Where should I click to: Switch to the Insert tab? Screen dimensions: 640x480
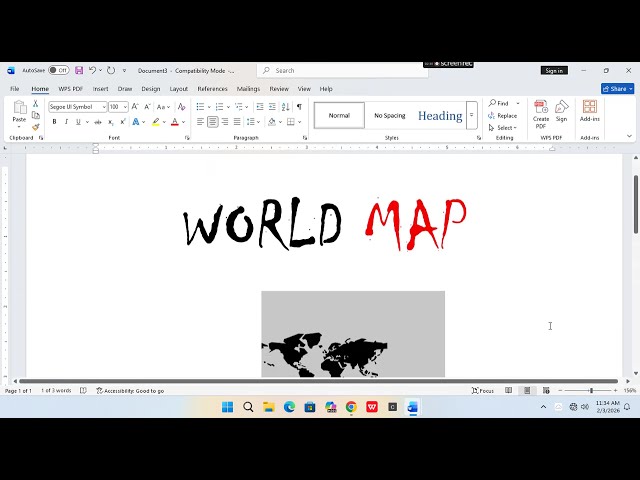(x=100, y=89)
